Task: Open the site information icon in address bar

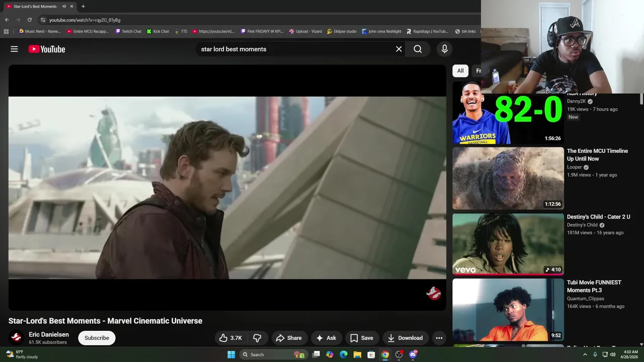Action: (43, 20)
